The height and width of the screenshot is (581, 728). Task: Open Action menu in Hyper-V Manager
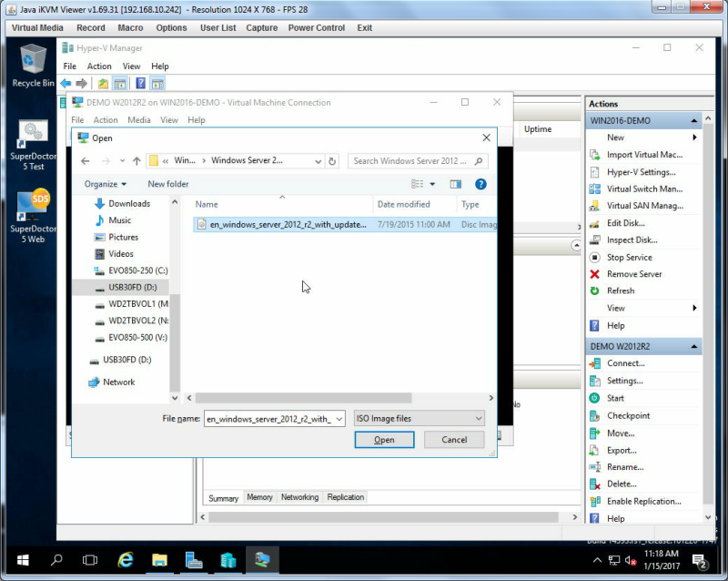point(99,66)
